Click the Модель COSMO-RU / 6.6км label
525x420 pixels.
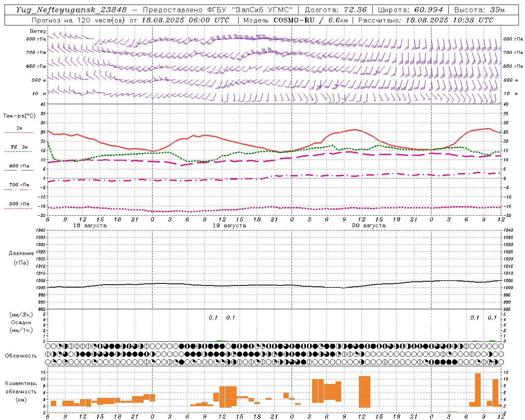(296, 20)
